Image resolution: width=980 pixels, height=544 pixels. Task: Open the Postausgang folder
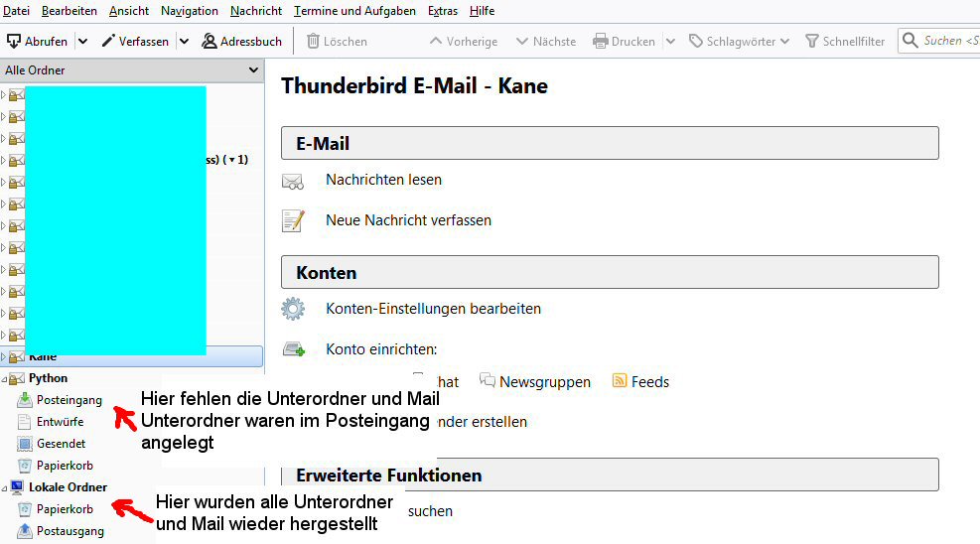point(70,531)
